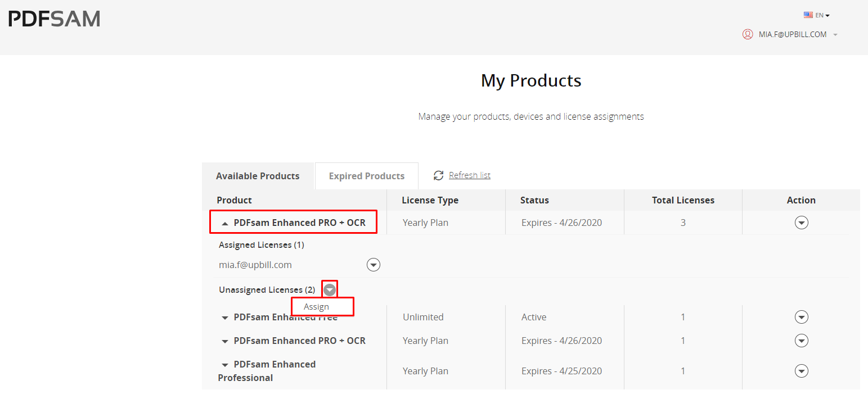The height and width of the screenshot is (399, 868).
Task: Click the My Products heading
Action: [531, 81]
